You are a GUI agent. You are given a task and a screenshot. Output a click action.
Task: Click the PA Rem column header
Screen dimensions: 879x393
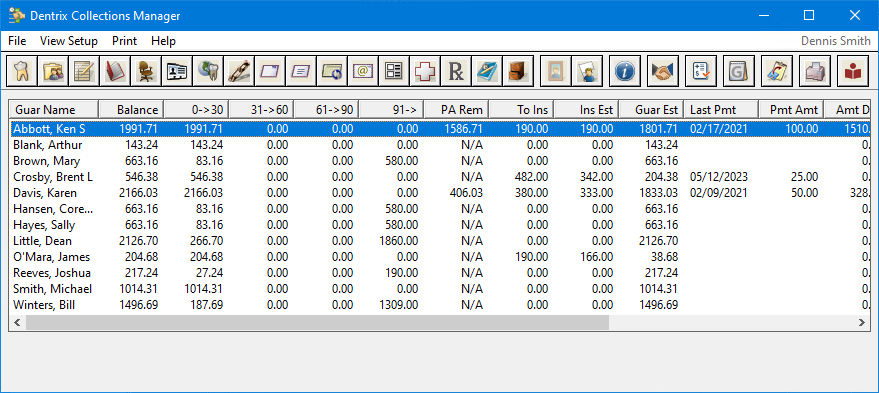point(457,110)
